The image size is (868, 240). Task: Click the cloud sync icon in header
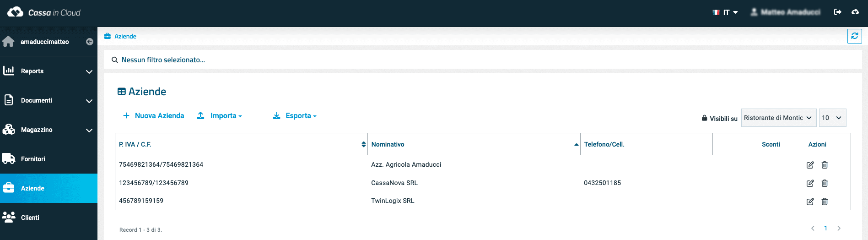click(x=855, y=12)
